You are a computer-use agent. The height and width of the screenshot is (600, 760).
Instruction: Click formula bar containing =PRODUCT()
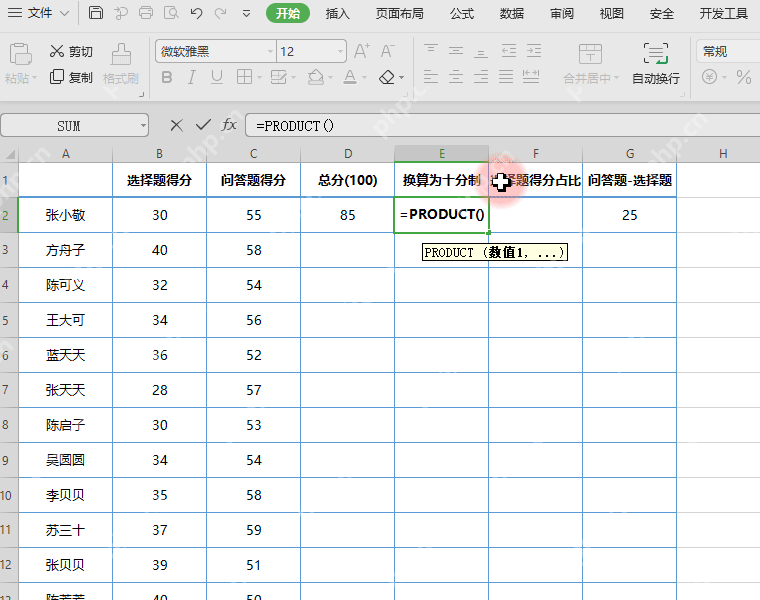[x=503, y=126]
